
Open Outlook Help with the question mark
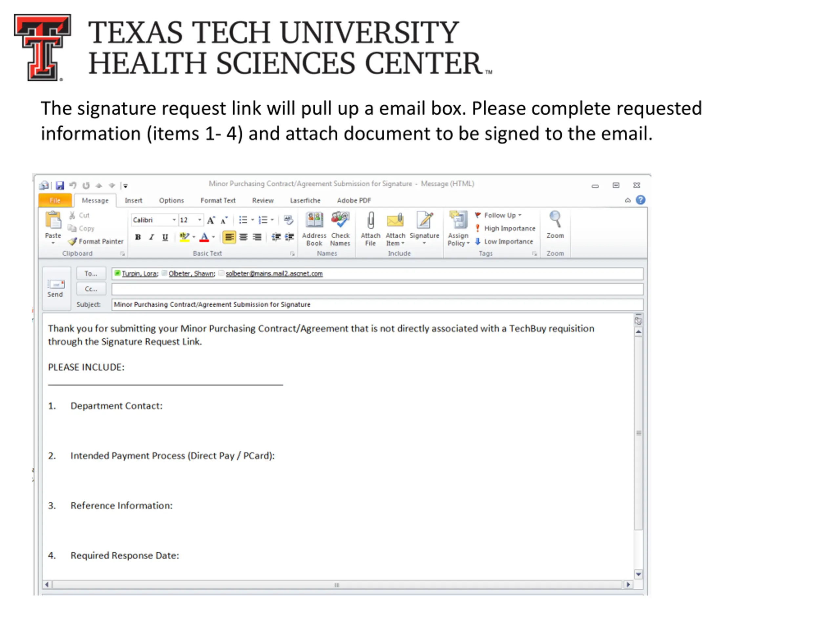pyautogui.click(x=640, y=200)
